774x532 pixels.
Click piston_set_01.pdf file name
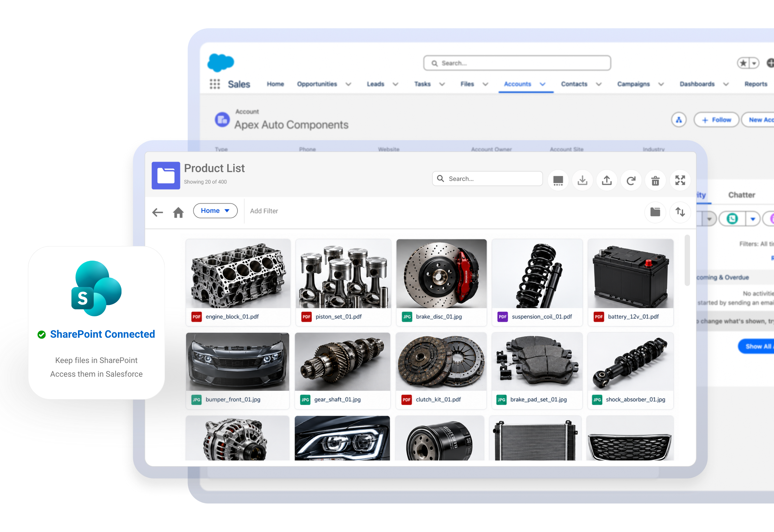(x=338, y=317)
